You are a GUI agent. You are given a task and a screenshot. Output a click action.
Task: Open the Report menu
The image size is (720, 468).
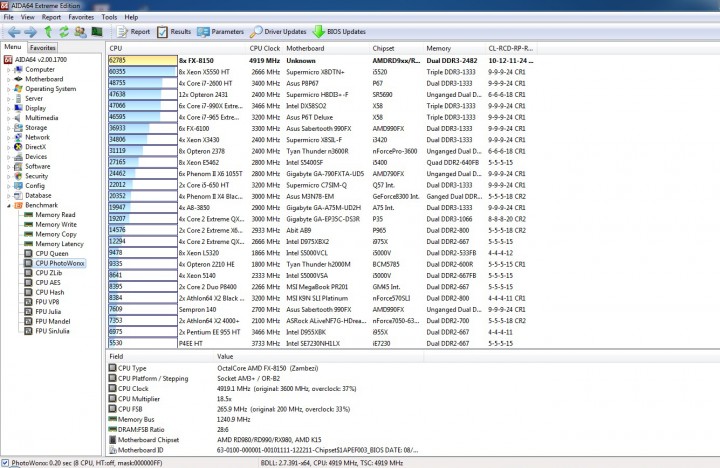tap(51, 17)
